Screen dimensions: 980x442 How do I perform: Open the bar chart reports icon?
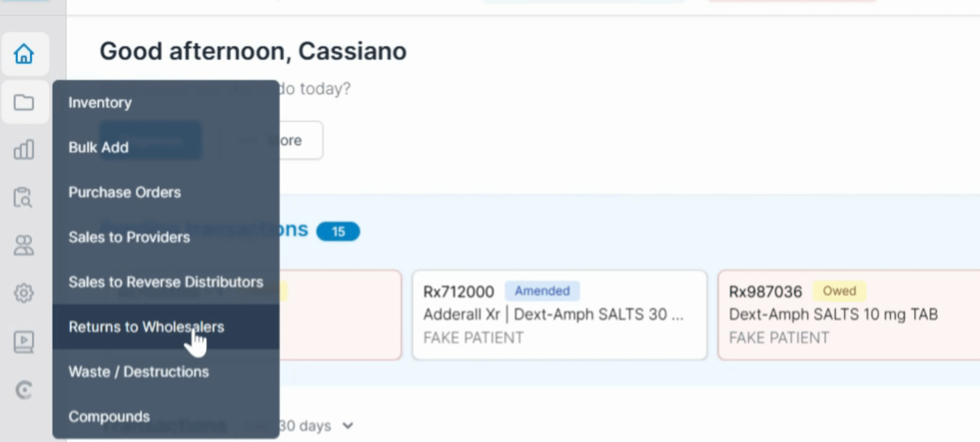pos(24,149)
